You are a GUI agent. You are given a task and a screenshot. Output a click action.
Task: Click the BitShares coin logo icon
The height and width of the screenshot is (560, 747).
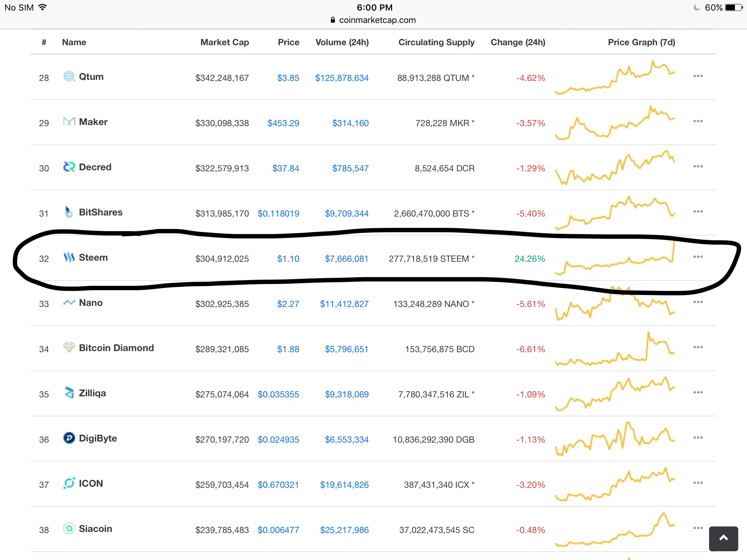pyautogui.click(x=69, y=212)
